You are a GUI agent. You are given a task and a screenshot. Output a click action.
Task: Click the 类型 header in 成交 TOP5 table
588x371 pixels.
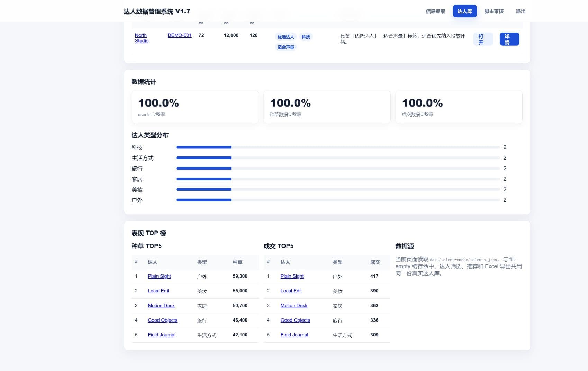pos(337,262)
